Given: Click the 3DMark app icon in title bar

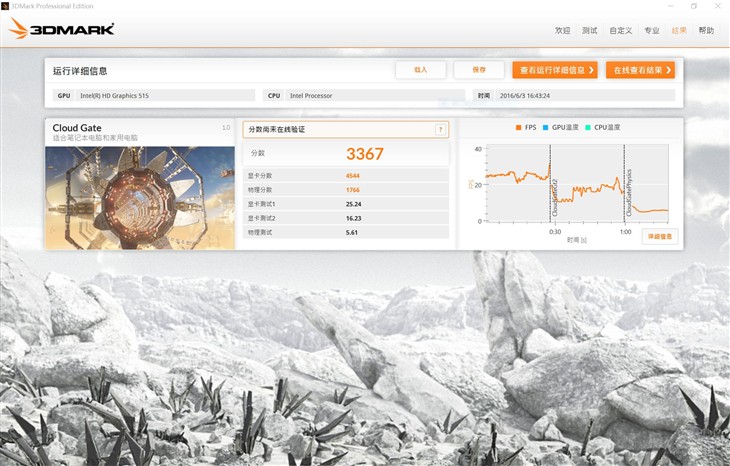Looking at the screenshot, I should (x=5, y=6).
